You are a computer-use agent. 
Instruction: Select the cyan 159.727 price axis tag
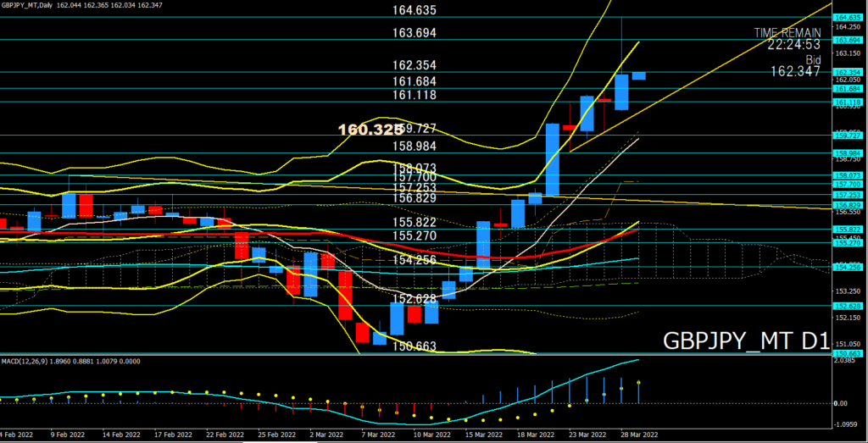coord(846,135)
